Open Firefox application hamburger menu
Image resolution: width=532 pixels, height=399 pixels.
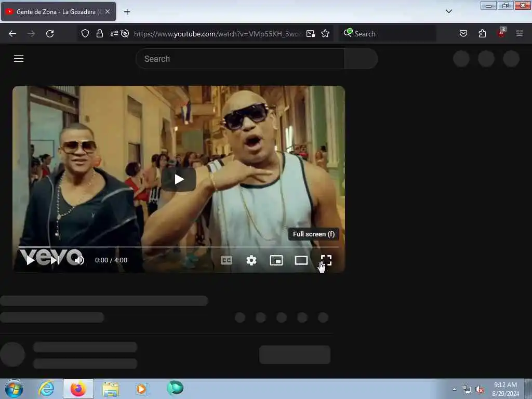[x=520, y=33]
